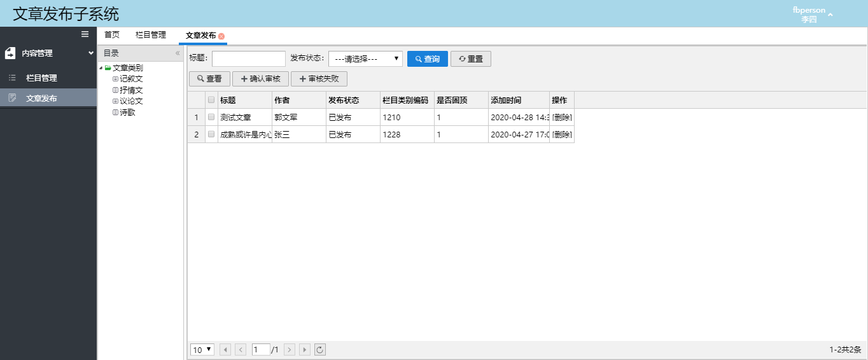The height and width of the screenshot is (360, 868).
Task: Refresh the article table
Action: 320,349
